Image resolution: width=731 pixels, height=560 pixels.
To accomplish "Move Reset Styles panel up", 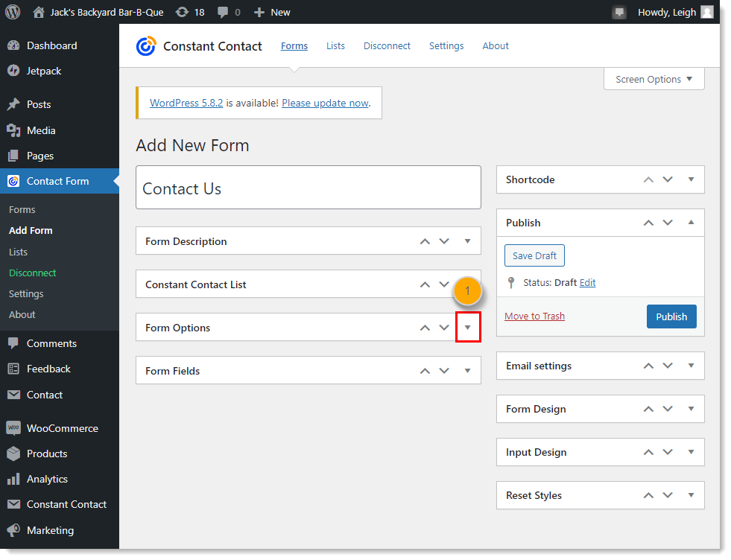I will pos(648,495).
